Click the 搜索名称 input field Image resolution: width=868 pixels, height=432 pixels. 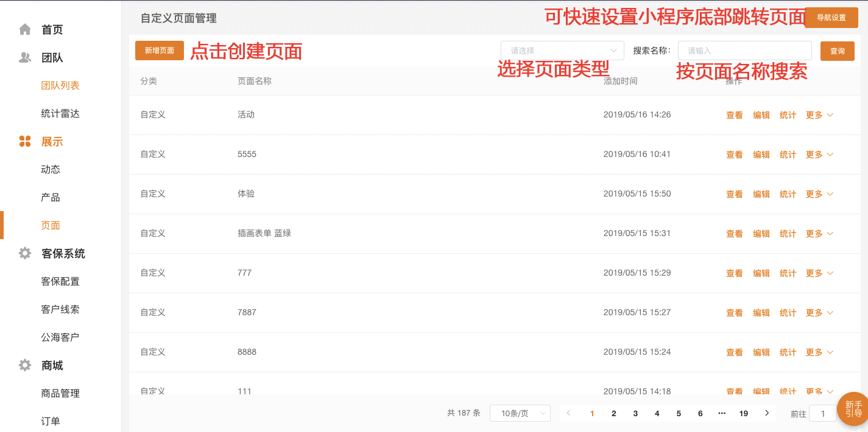(744, 51)
